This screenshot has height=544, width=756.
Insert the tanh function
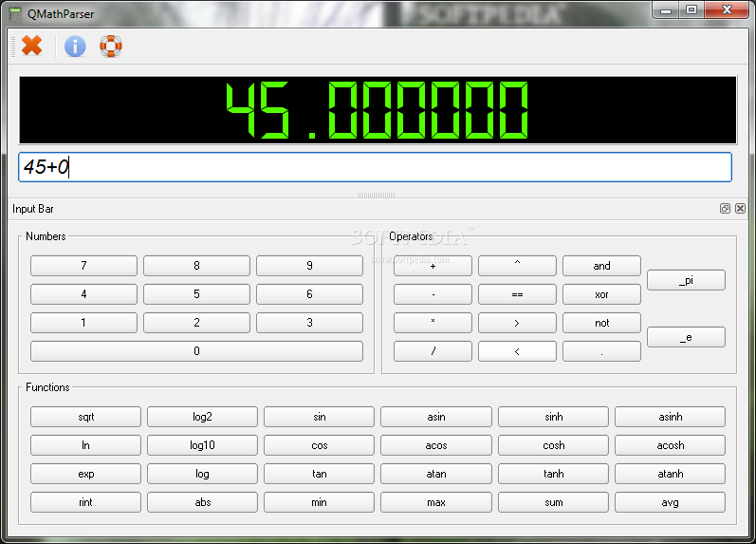pyautogui.click(x=554, y=474)
